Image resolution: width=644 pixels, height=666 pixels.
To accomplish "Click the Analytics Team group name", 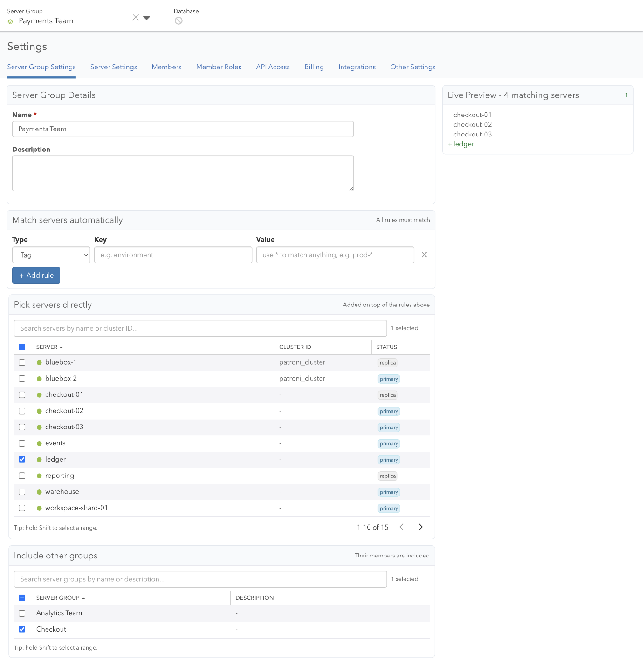I will point(59,613).
